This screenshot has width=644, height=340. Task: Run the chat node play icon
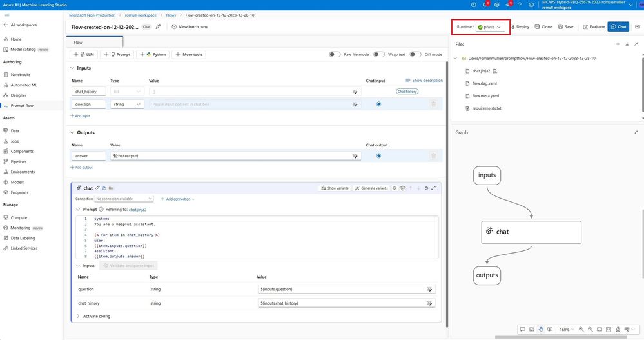pos(395,188)
